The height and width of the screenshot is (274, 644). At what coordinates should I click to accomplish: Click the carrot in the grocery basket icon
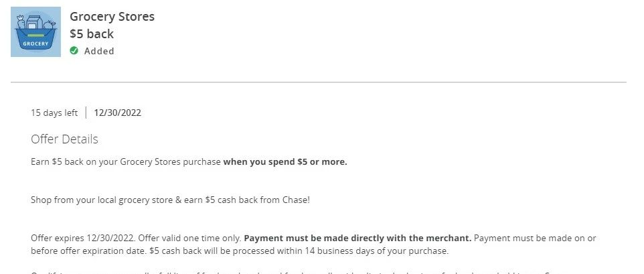[21, 21]
